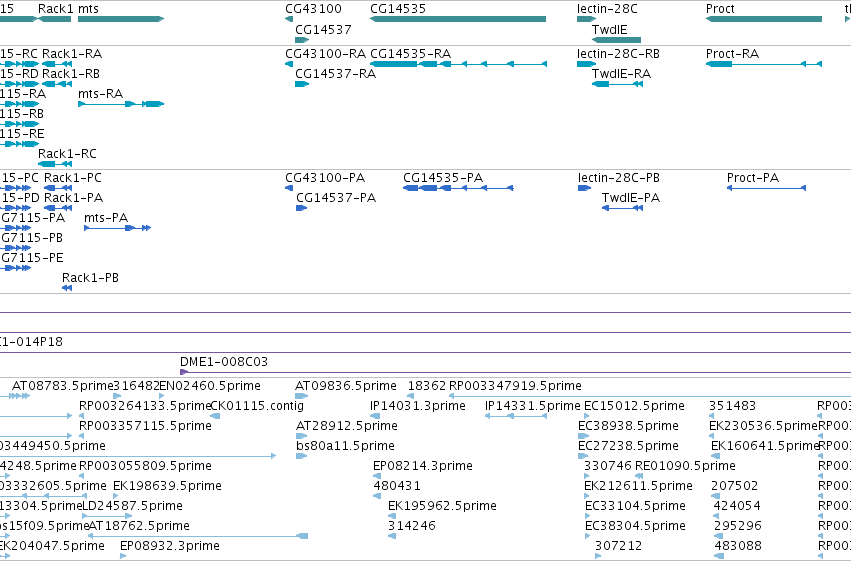The height and width of the screenshot is (561, 851).
Task: Click the CG43100-RA transcript label
Action: click(x=325, y=54)
